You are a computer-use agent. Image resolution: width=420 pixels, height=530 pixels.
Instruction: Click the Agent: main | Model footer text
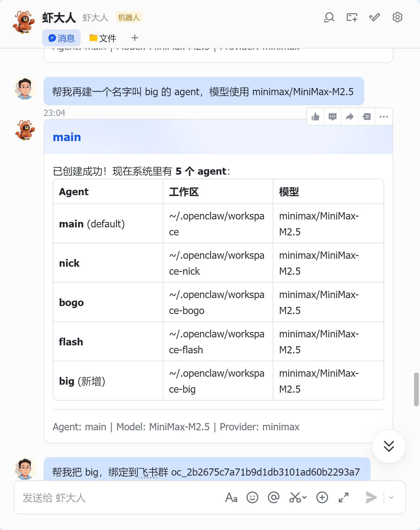point(176,427)
